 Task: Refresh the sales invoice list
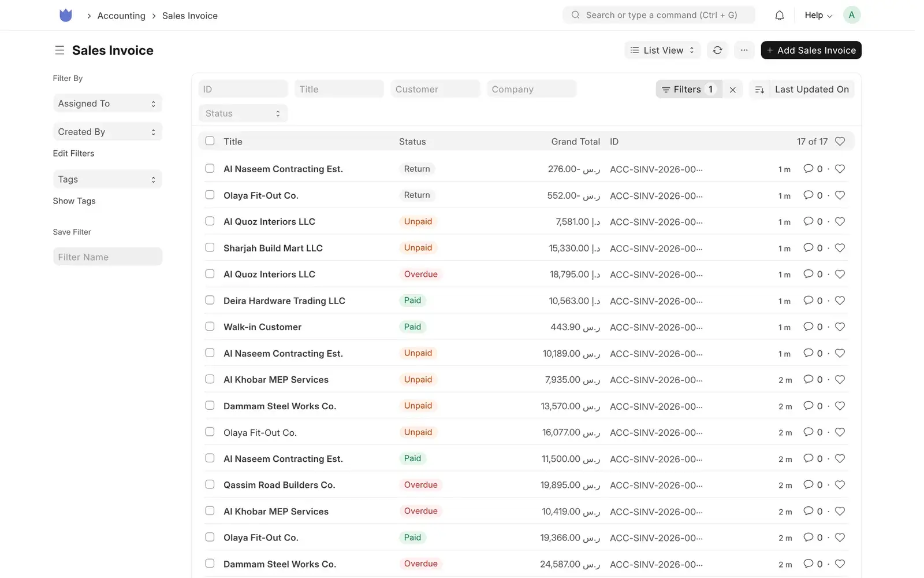click(717, 50)
